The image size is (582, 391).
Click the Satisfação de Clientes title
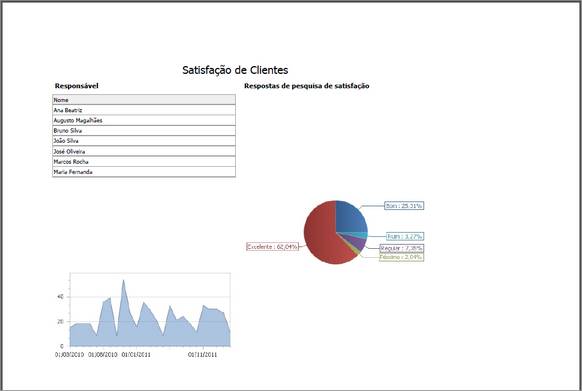(235, 70)
